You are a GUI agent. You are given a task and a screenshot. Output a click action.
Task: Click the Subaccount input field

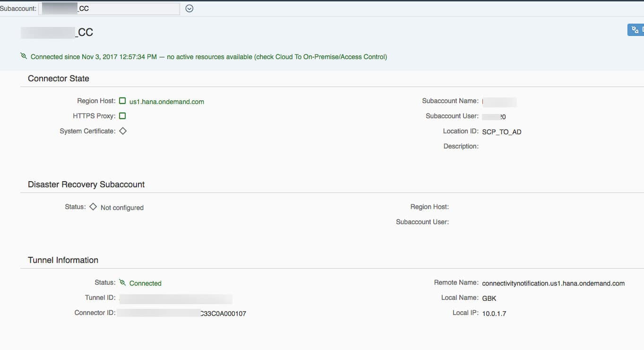click(x=109, y=9)
